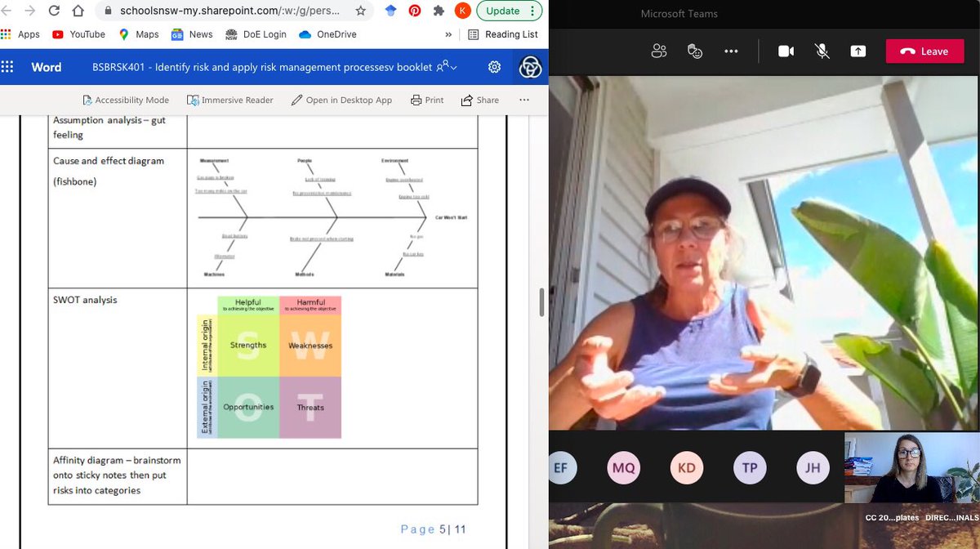Click the fishbone cause and effect diagram
Viewport: 980px width, 549px height.
332,217
